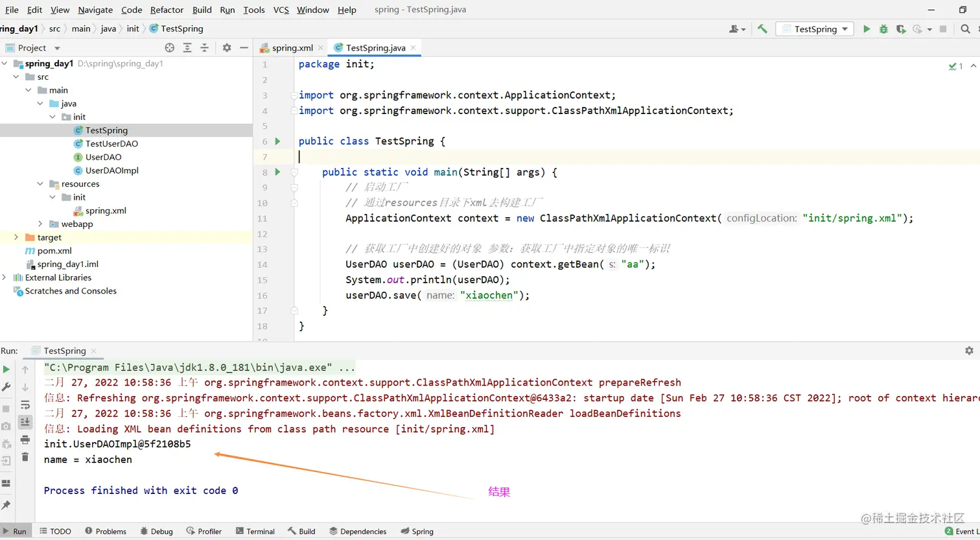Collapse all nodes in the Project panel
Viewport: 980px width, 540px height.
[x=204, y=47]
